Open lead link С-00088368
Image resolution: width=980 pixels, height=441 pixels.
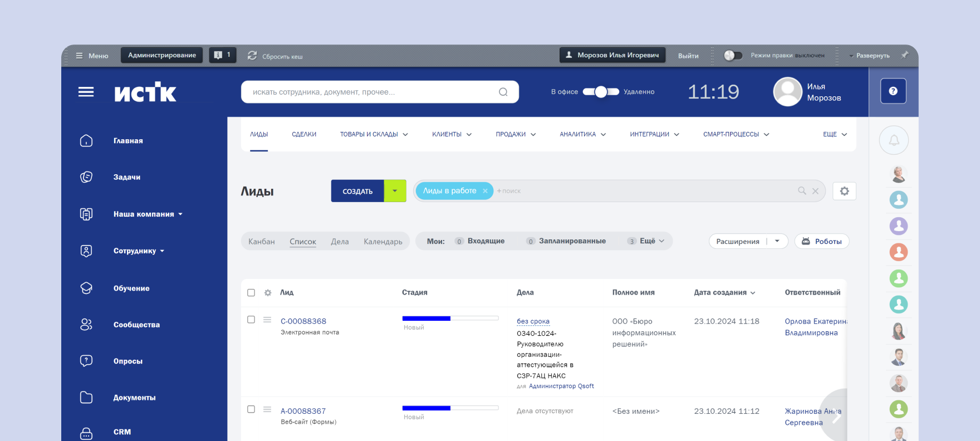click(303, 321)
